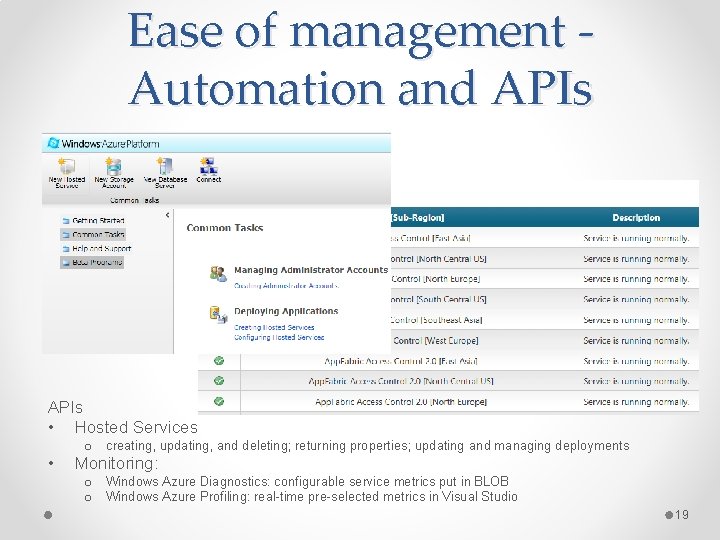
Task: Click the New Database Server icon
Action: 165,167
